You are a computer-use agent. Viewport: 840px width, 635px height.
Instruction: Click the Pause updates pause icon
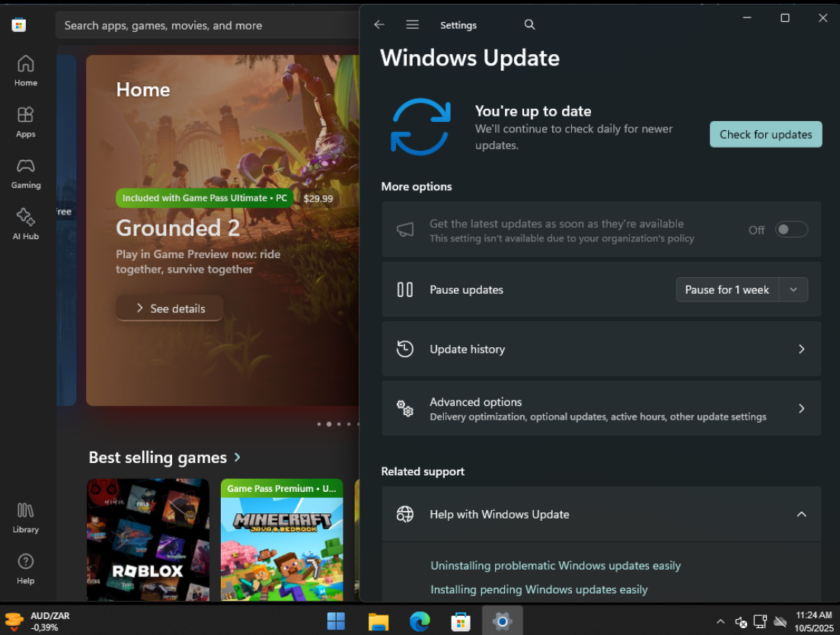coord(405,289)
